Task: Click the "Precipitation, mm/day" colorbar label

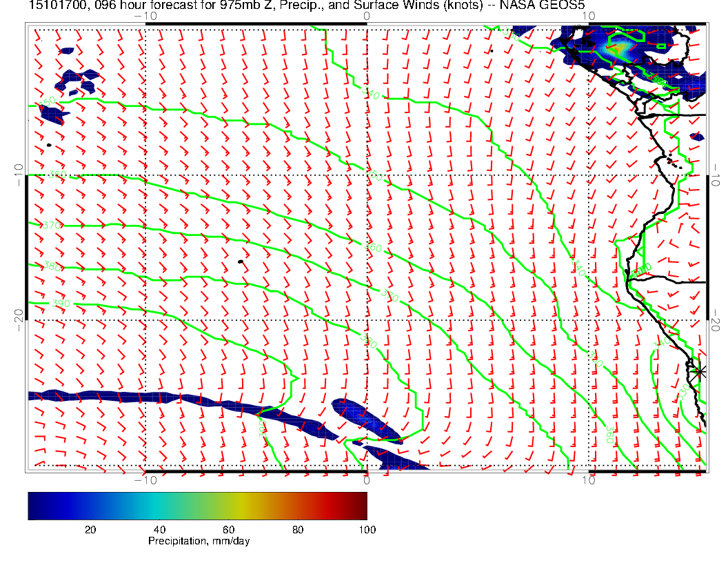Action: [x=199, y=542]
